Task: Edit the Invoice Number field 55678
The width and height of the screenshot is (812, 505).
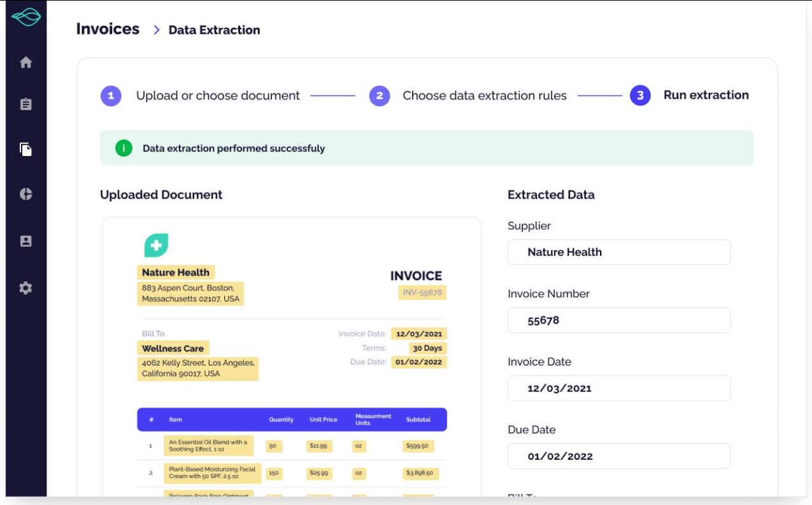Action: [619, 320]
